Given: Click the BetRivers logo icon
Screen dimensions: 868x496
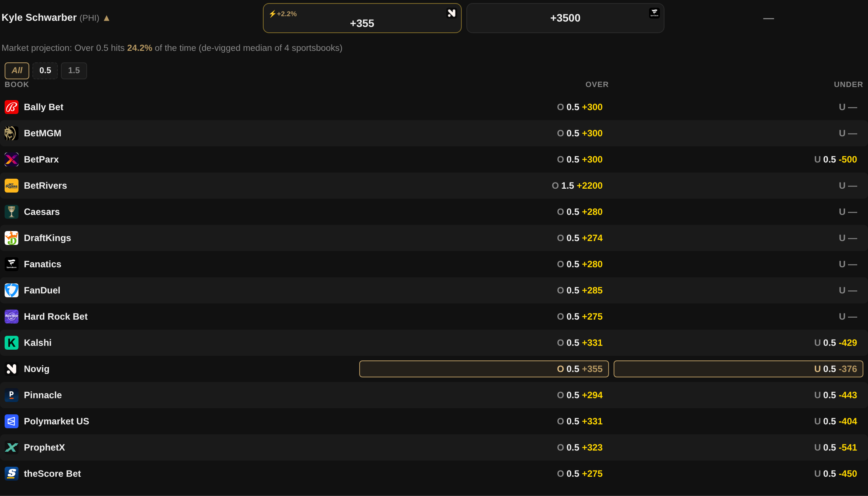Looking at the screenshot, I should [x=12, y=186].
